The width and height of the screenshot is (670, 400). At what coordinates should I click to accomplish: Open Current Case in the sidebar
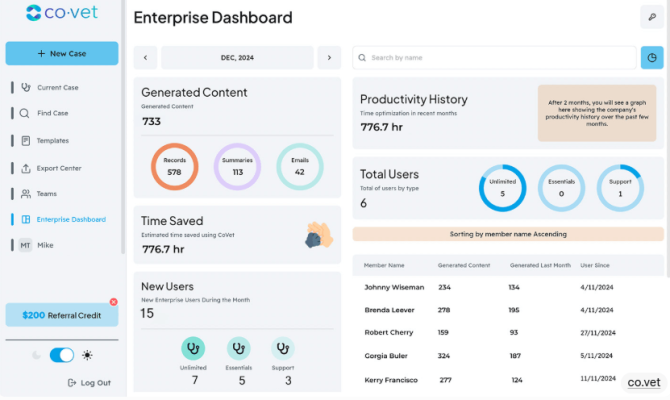point(57,88)
